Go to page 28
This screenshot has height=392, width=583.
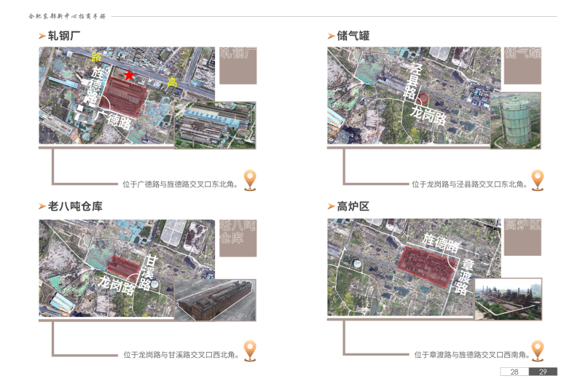tap(514, 372)
